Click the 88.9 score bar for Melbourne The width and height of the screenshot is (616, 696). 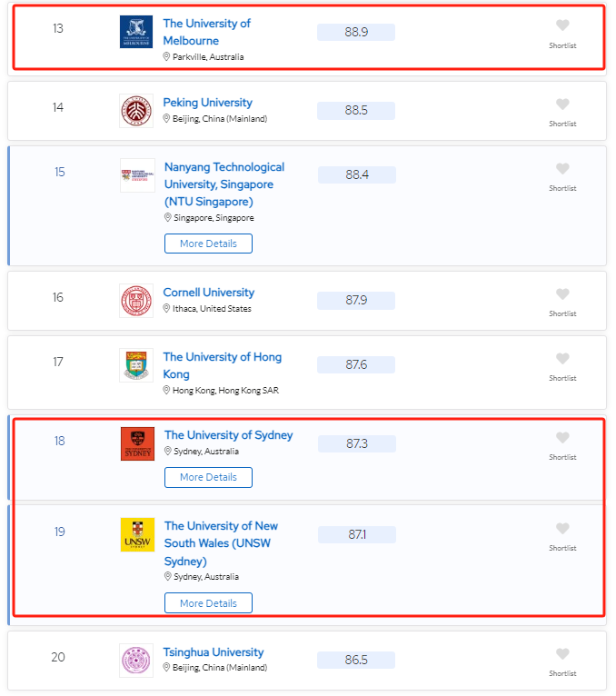(x=356, y=33)
